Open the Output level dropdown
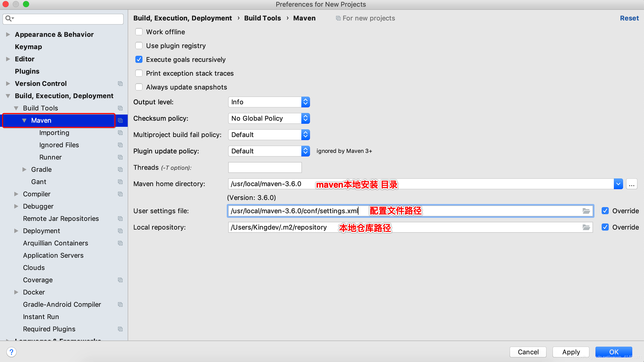Image resolution: width=644 pixels, height=362 pixels. [x=269, y=102]
